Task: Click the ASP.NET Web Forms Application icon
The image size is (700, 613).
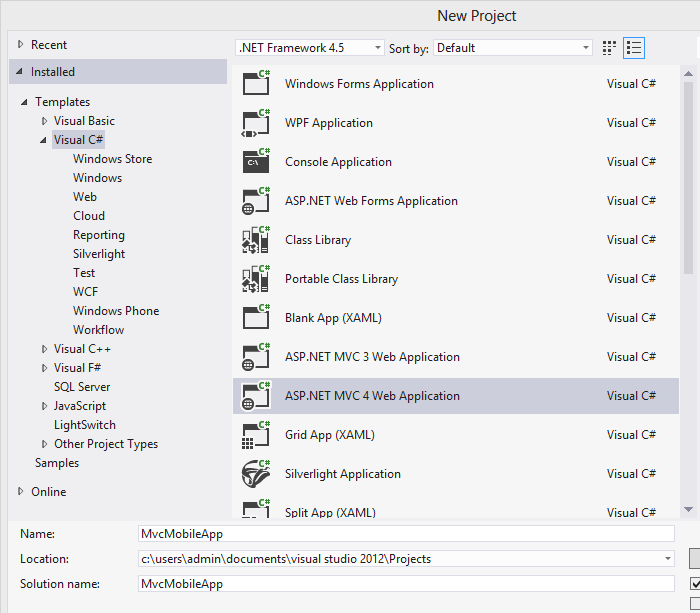Action: (256, 200)
